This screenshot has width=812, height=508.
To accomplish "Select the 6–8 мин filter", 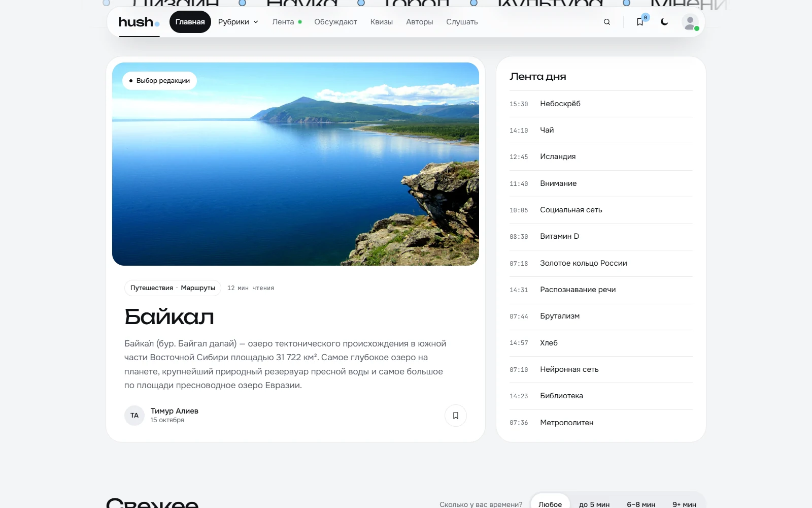I will click(x=641, y=504).
